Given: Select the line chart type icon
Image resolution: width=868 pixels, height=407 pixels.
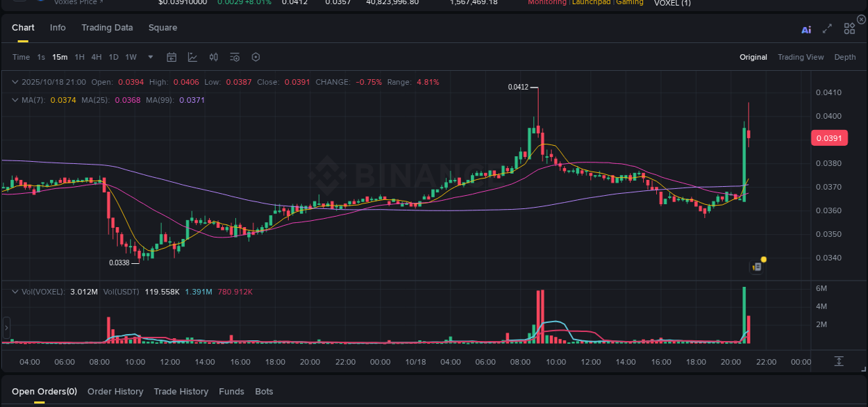Looking at the screenshot, I should pos(192,57).
